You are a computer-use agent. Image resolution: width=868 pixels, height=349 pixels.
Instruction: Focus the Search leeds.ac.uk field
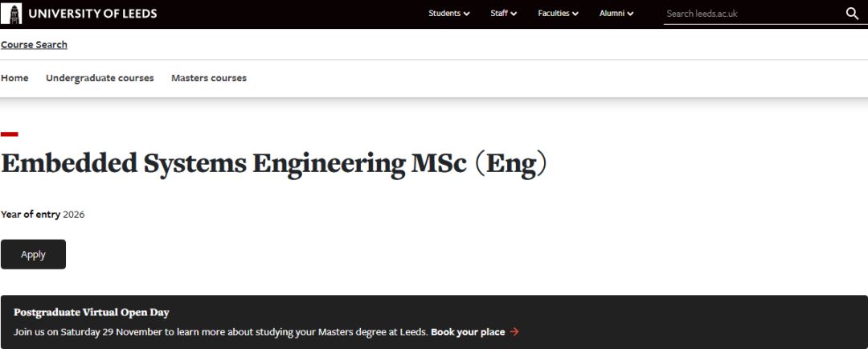click(753, 14)
